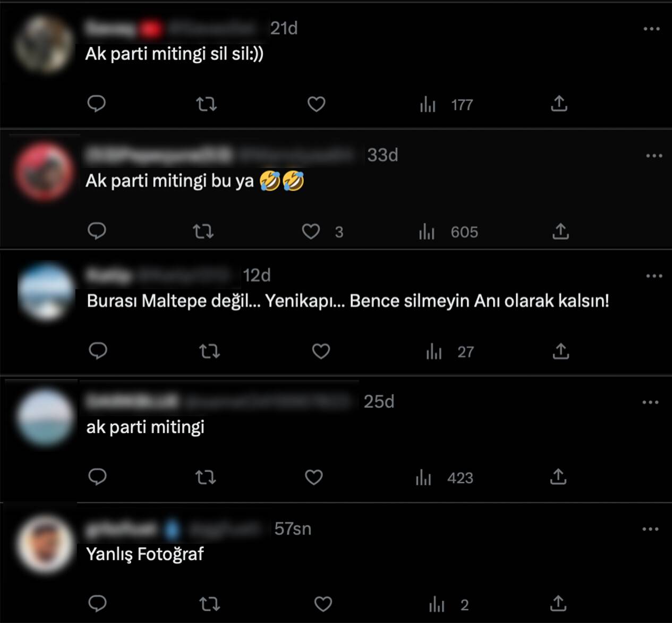Open more options on the 57sn tweet

(x=650, y=529)
